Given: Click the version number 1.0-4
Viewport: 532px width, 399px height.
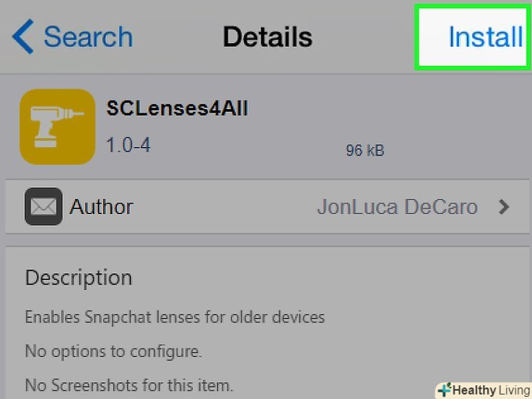Looking at the screenshot, I should coord(129,145).
